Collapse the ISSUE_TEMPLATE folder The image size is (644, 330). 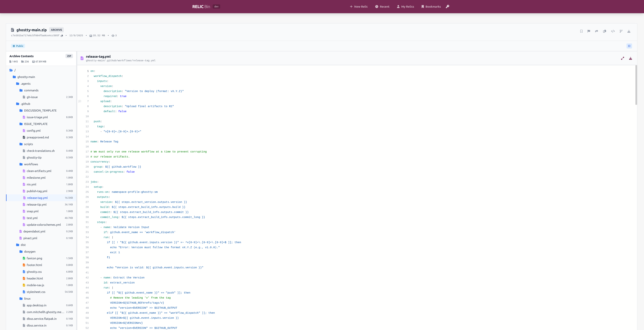point(41,124)
